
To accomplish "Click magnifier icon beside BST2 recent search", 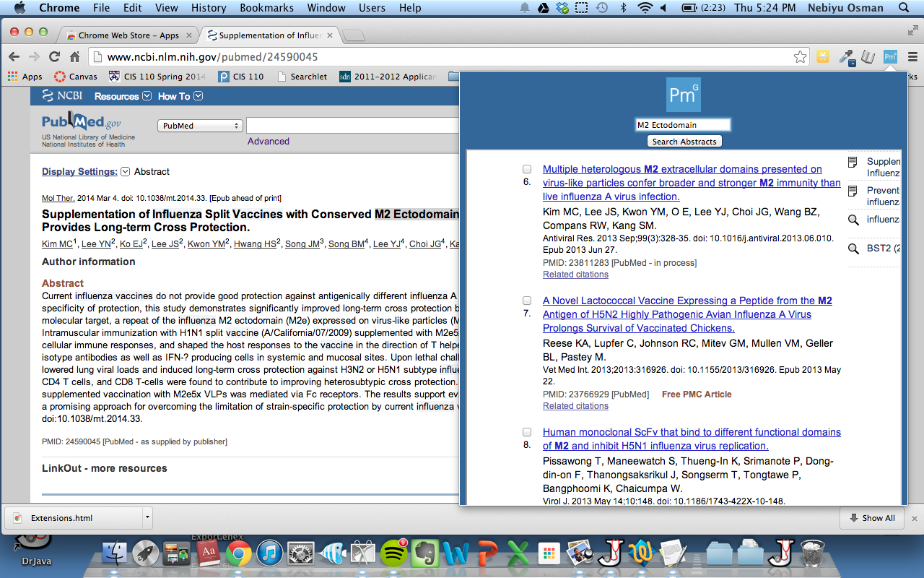I will pyautogui.click(x=853, y=249).
